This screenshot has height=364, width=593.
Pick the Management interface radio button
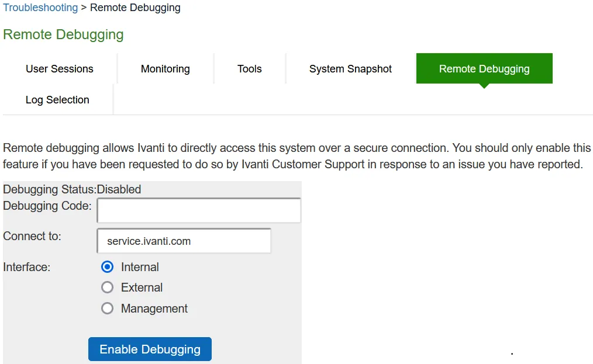click(x=108, y=308)
